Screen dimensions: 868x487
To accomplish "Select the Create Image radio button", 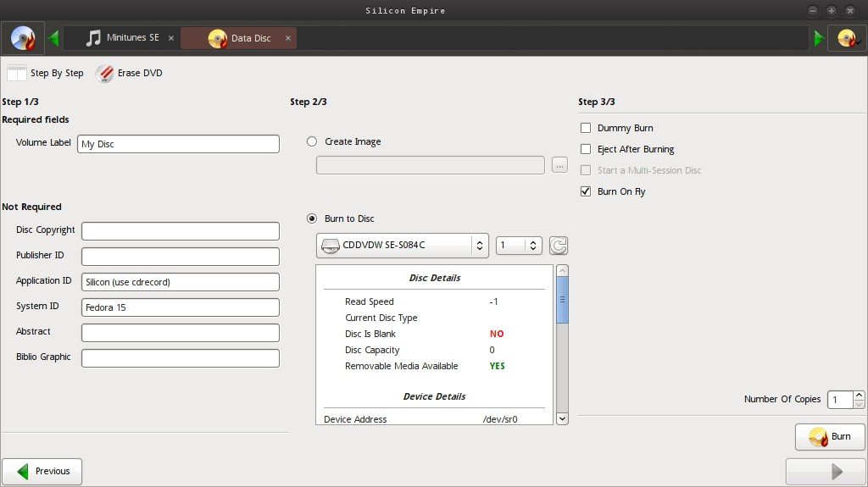I will click(312, 141).
